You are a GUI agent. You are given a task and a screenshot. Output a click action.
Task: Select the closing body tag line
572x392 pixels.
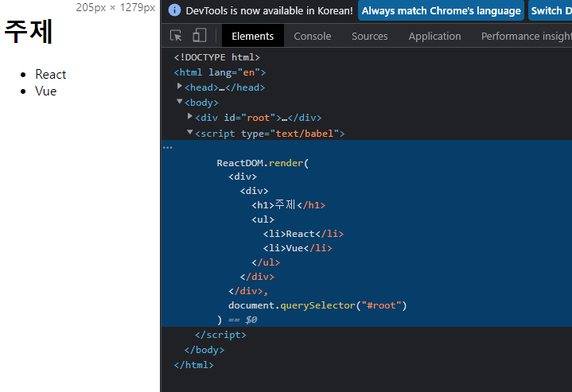(204, 350)
